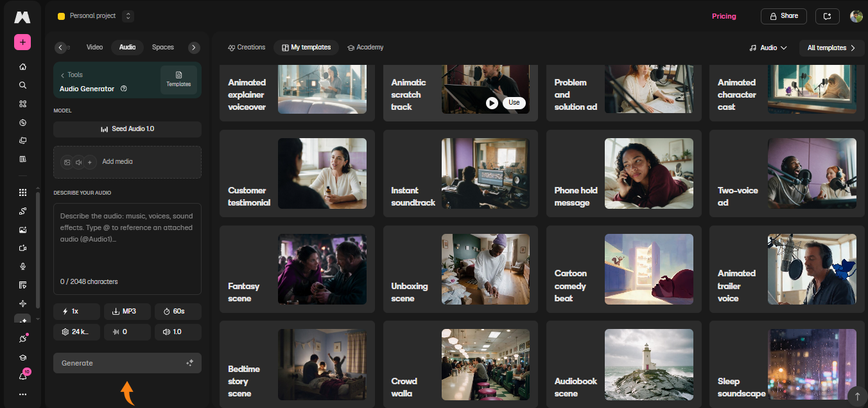Change the MP3 output format option

[127, 312]
